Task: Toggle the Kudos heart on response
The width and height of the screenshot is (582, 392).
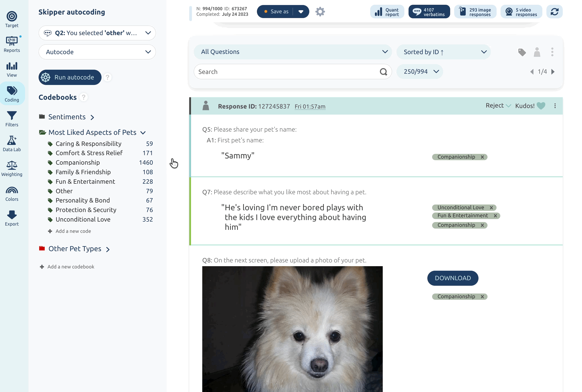Action: [x=541, y=106]
